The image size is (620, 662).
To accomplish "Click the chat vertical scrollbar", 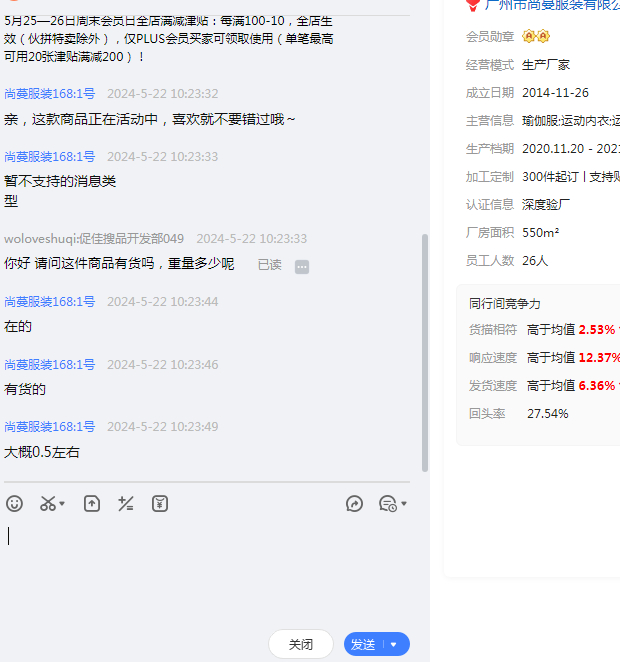I will [425, 350].
